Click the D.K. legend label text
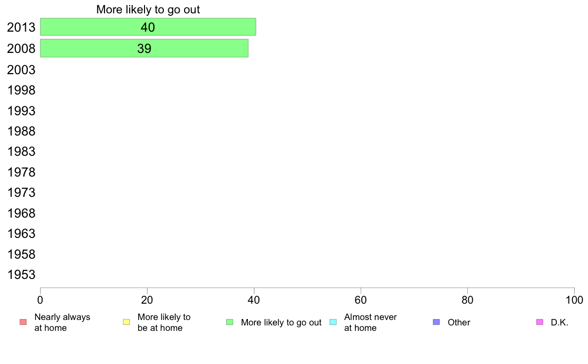The image size is (588, 364). point(559,322)
